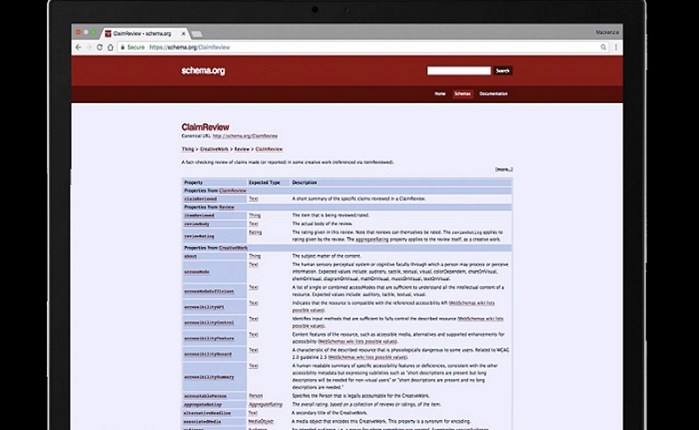The image size is (699, 430).
Task: Click Text type in accessMode row
Action: click(253, 265)
